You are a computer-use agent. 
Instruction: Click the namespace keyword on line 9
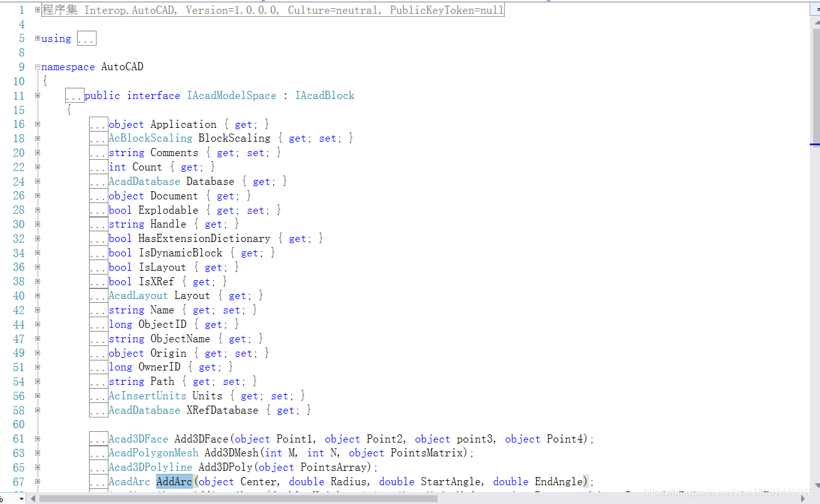68,67
